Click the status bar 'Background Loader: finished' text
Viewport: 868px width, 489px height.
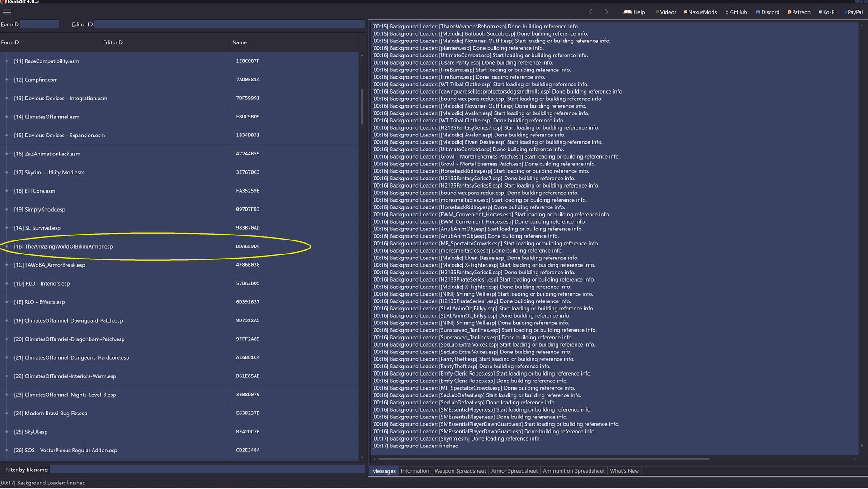tap(43, 483)
